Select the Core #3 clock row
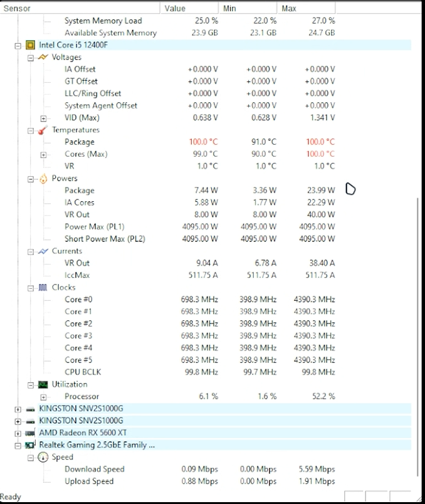 click(x=199, y=336)
